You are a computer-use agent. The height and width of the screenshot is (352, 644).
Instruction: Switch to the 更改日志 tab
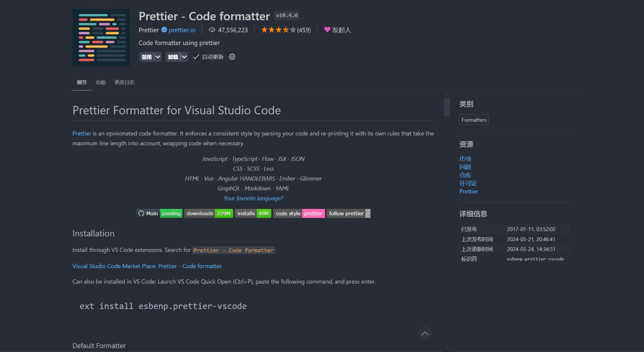tap(124, 82)
